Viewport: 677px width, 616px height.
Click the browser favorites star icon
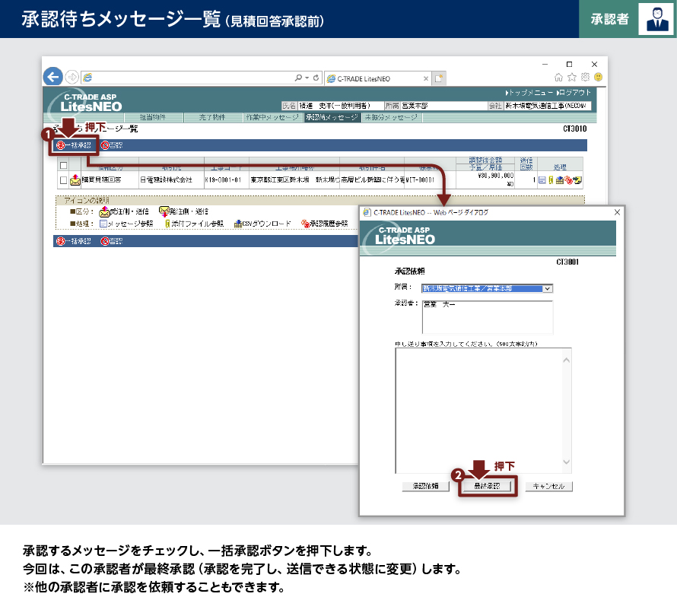click(x=572, y=77)
